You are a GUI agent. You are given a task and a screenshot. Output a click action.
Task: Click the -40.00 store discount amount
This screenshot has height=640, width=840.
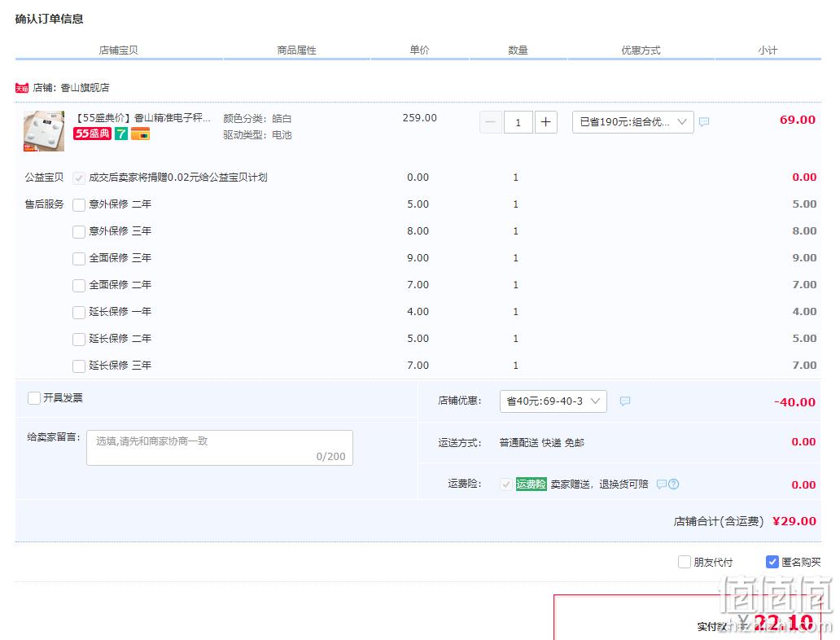point(795,402)
